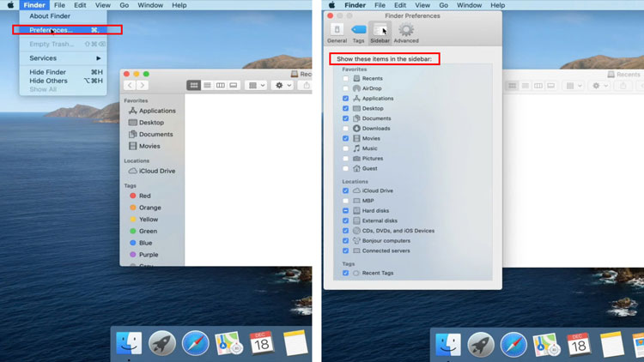
Task: Open Maps from the right screenshot's Dock
Action: (546, 345)
